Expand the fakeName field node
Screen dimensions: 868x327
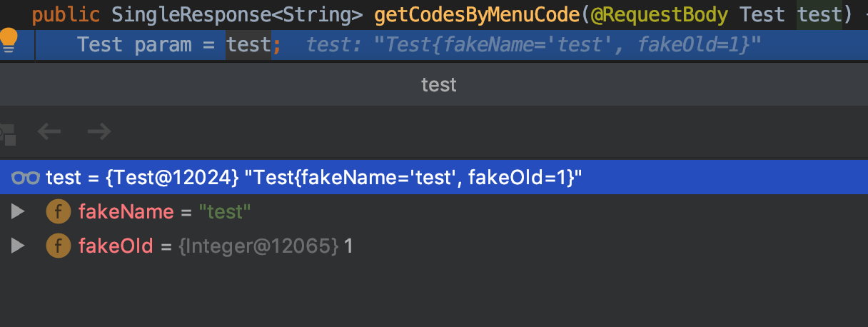click(x=18, y=212)
